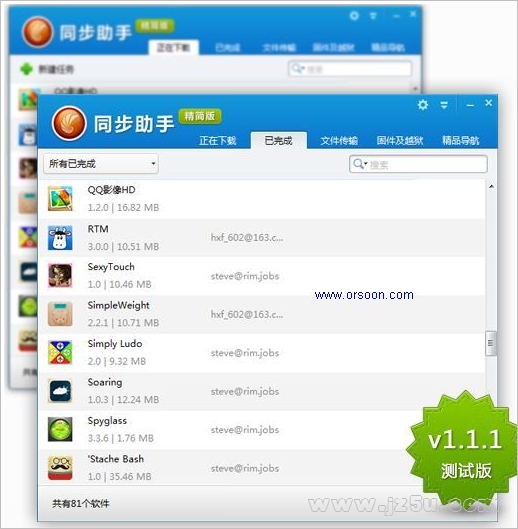Select the Simply Ludo row title

(115, 344)
